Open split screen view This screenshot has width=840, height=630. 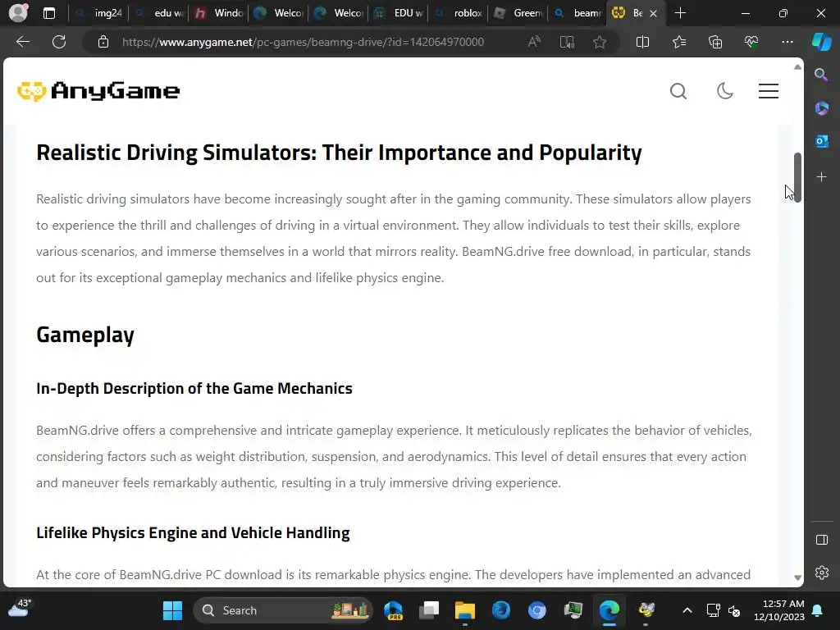click(642, 42)
